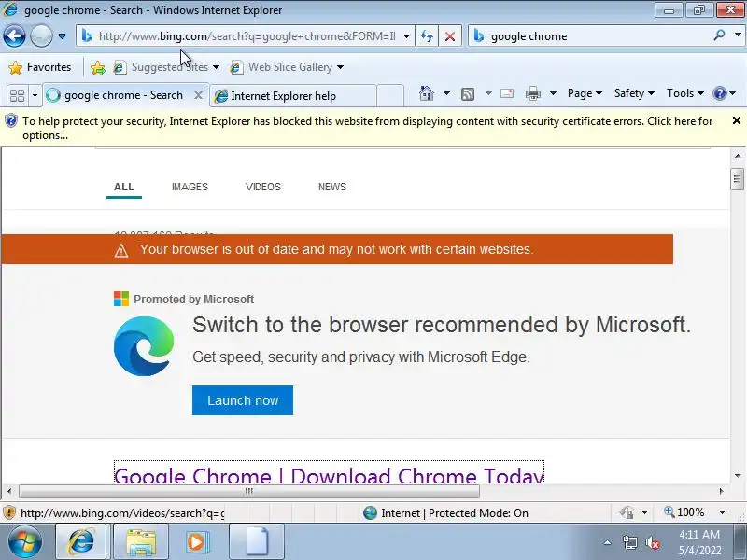
Task: Click the muted volume tray icon
Action: (x=652, y=542)
